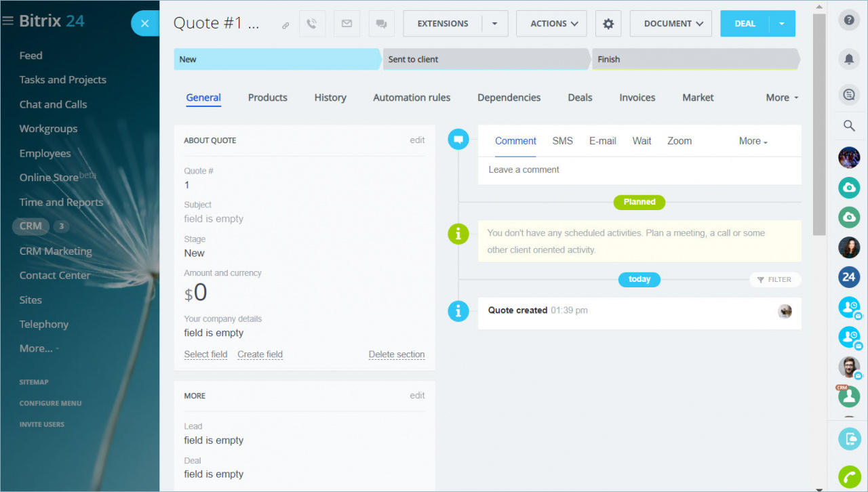Click Configure Menu link

click(x=50, y=403)
